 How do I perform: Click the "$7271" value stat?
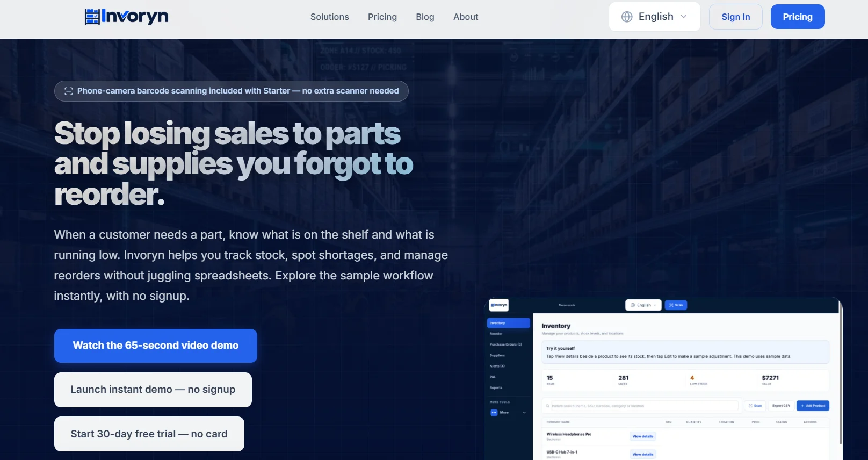pos(770,378)
